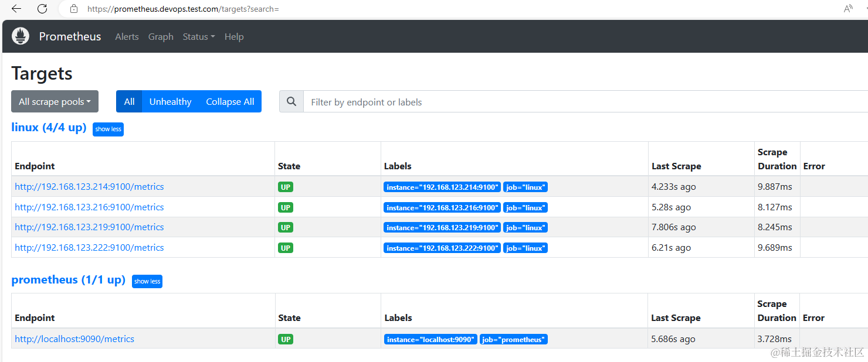Reload the page with the refresh icon
The height and width of the screenshot is (362, 868).
coord(42,9)
